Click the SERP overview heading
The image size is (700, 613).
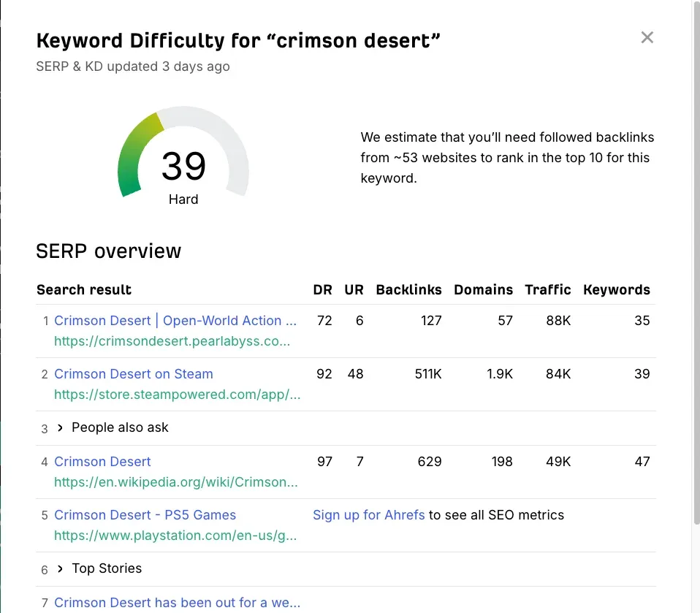108,251
